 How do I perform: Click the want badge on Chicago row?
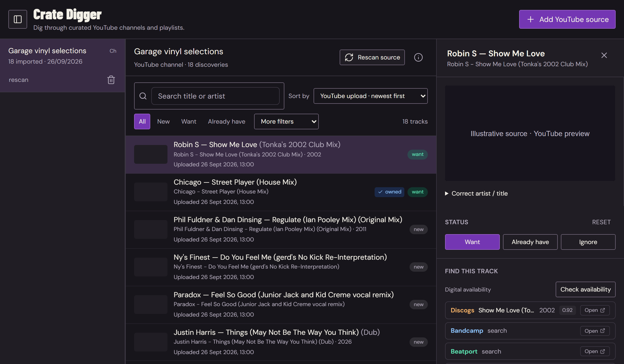[x=417, y=192]
